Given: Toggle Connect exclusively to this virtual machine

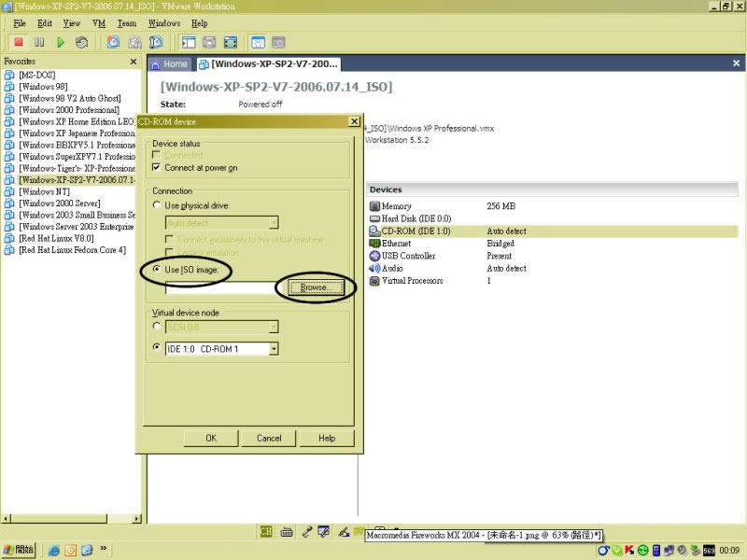Looking at the screenshot, I should [169, 239].
